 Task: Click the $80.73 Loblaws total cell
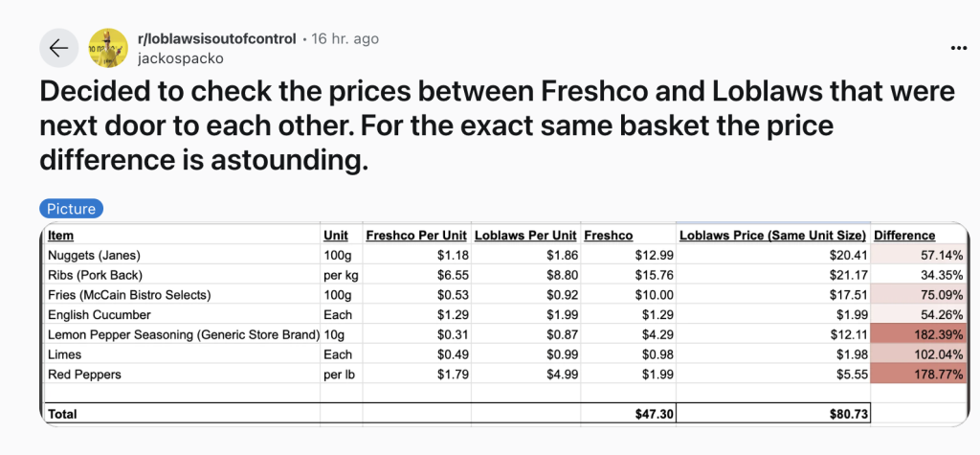coord(772,413)
